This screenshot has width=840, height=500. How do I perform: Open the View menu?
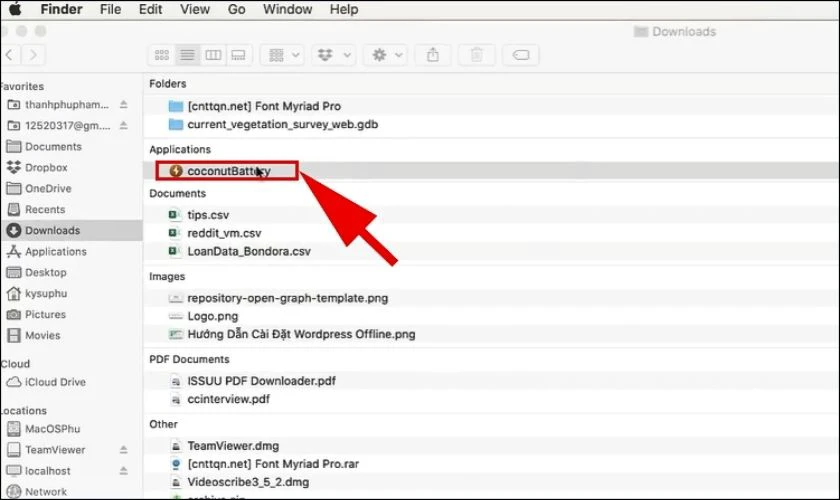pyautogui.click(x=194, y=9)
